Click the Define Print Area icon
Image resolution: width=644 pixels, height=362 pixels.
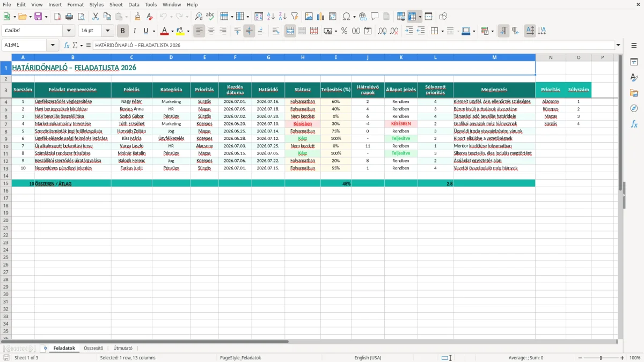401,17
